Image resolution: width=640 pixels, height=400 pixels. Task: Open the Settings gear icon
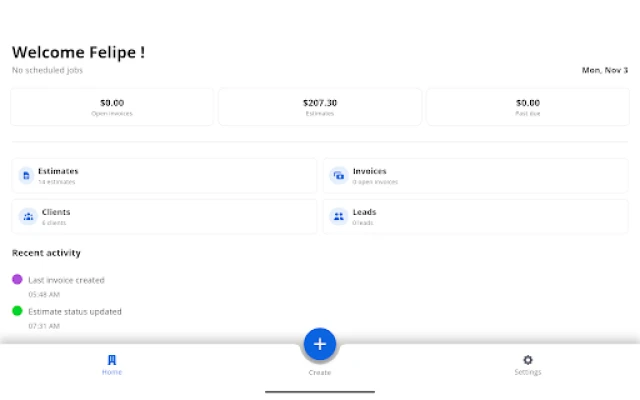(x=528, y=360)
